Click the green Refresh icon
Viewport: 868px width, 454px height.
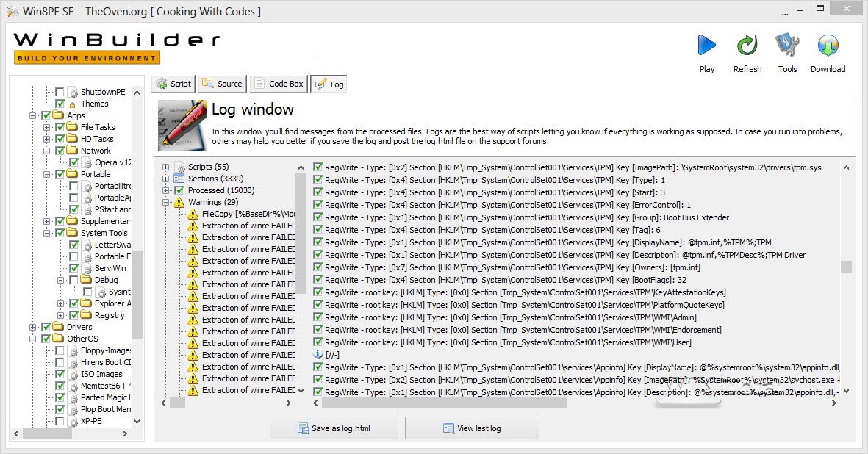[747, 45]
